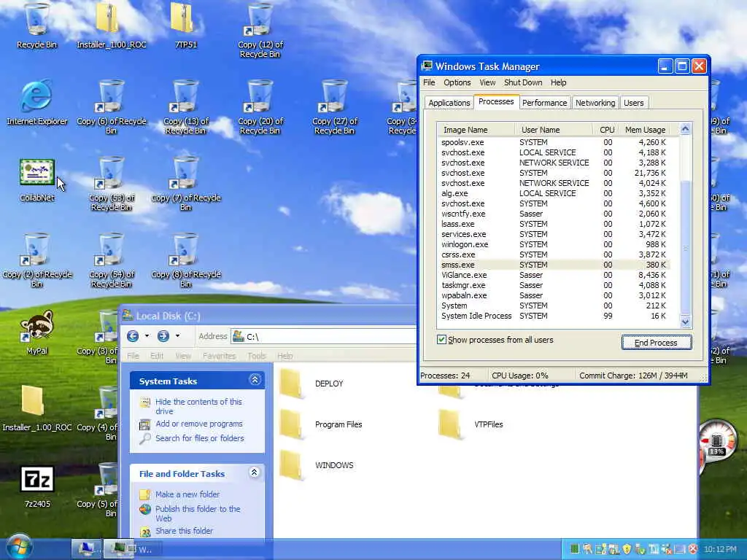Open Task Manager Options menu
Image resolution: width=747 pixels, height=560 pixels.
(457, 82)
